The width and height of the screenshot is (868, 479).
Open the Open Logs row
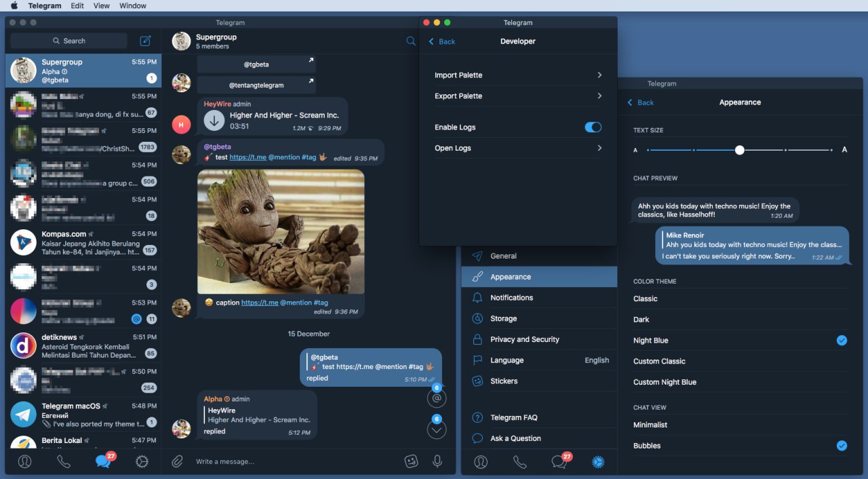(518, 148)
